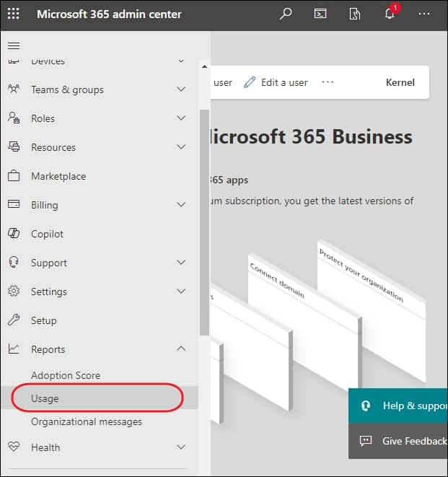Click the Give Feedback button

[x=398, y=441]
